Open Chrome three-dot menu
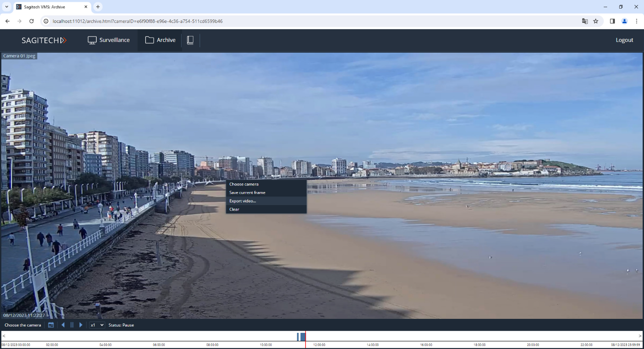Screen dimensions: 644x349 [636, 21]
